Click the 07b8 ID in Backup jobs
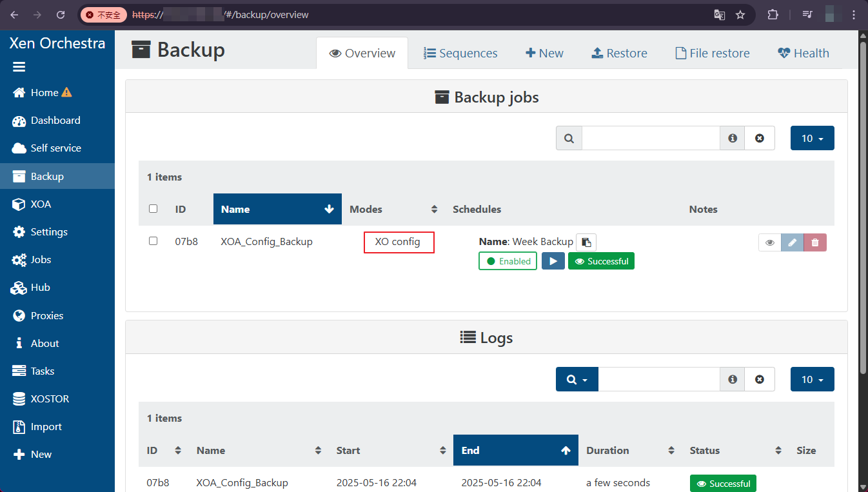 tap(186, 242)
